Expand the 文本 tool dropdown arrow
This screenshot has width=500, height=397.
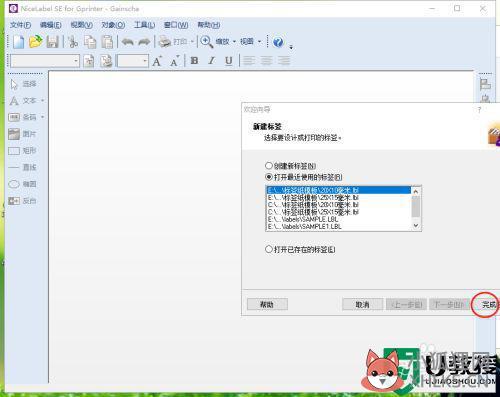pyautogui.click(x=42, y=101)
